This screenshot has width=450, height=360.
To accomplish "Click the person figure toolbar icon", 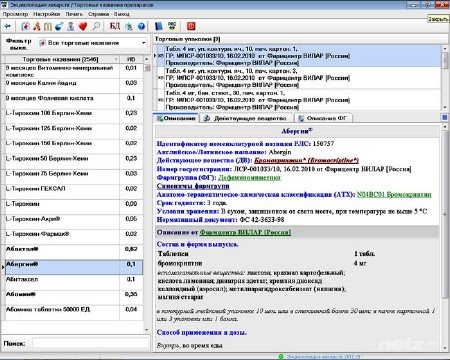I will [x=70, y=26].
